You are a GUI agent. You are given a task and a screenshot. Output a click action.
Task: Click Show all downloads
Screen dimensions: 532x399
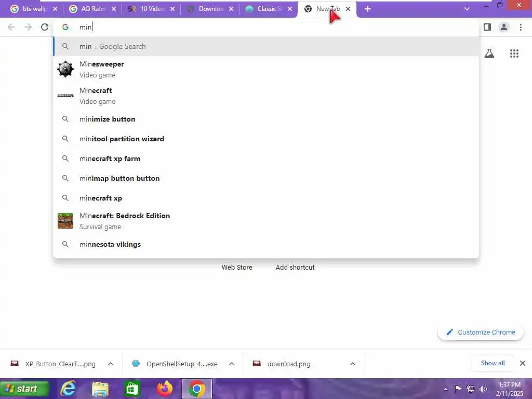[493, 363]
